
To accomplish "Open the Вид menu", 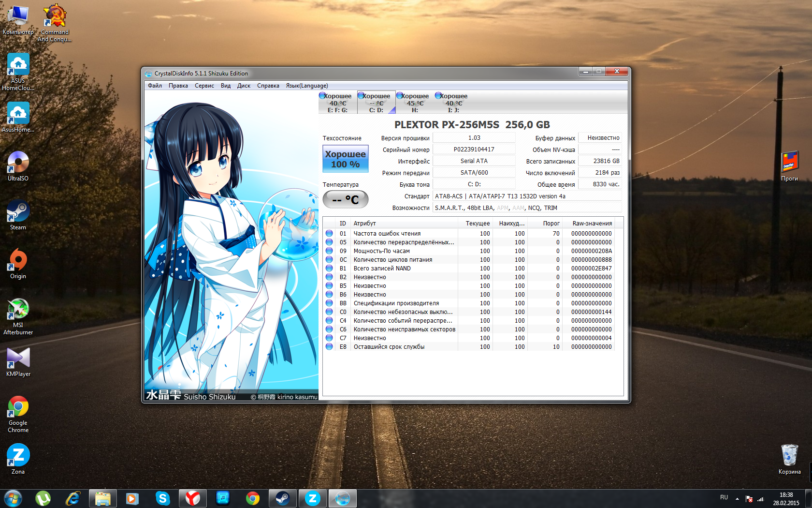I will coord(226,86).
